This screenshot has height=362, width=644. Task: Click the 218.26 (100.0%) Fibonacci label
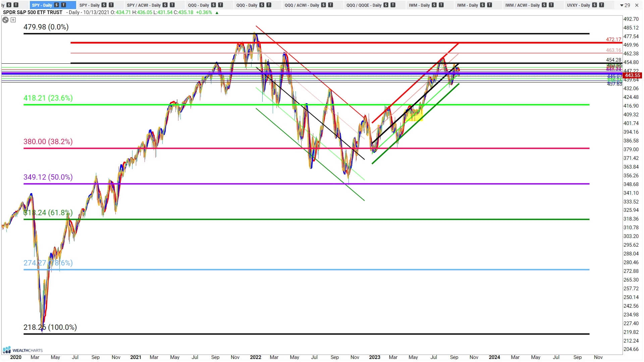pos(50,327)
